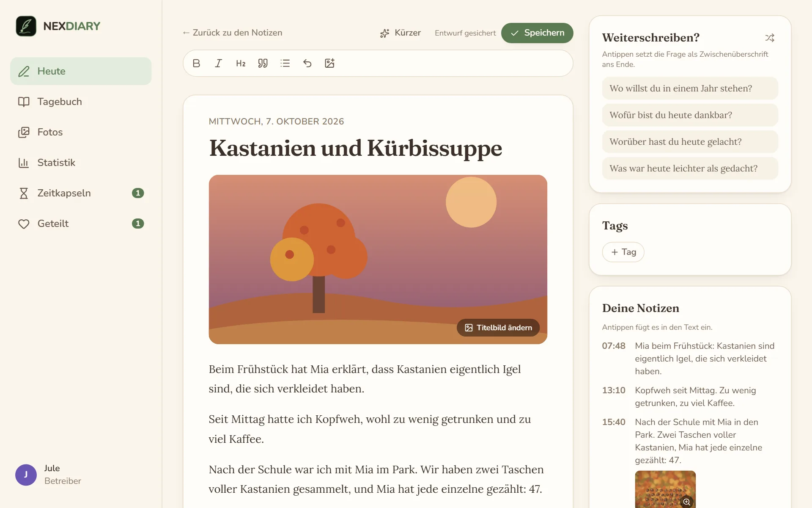Viewport: 812px width, 508px height.
Task: Shuffle the Weiterschreiben prompts
Action: (x=770, y=38)
